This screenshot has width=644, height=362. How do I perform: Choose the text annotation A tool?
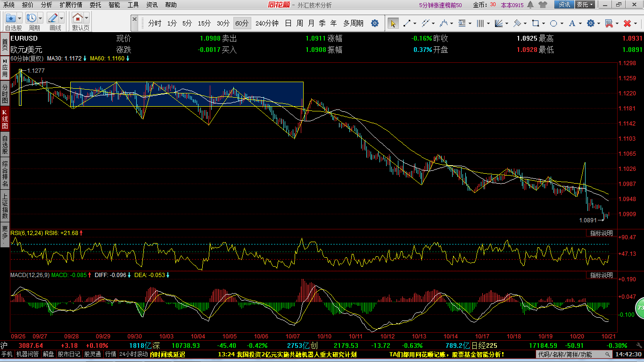(x=572, y=23)
